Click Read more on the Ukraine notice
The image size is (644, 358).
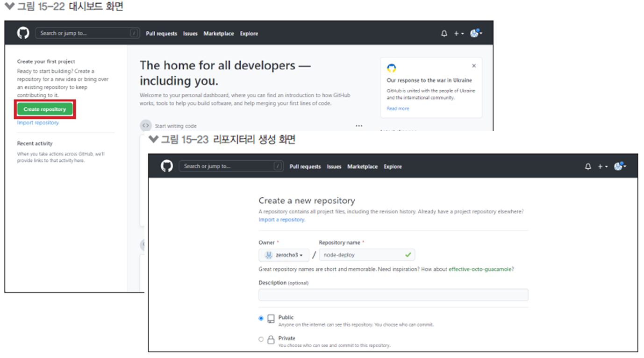pos(398,108)
